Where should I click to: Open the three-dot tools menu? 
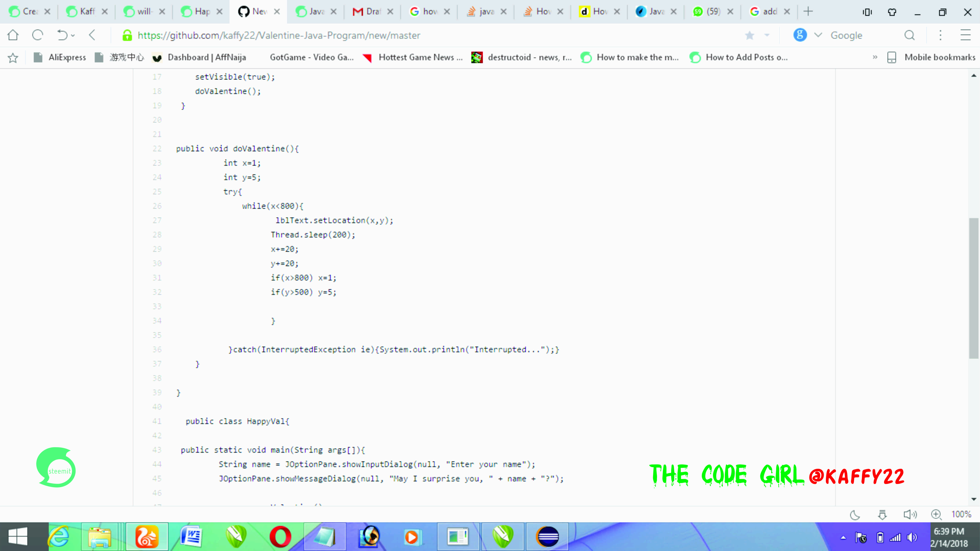click(940, 35)
